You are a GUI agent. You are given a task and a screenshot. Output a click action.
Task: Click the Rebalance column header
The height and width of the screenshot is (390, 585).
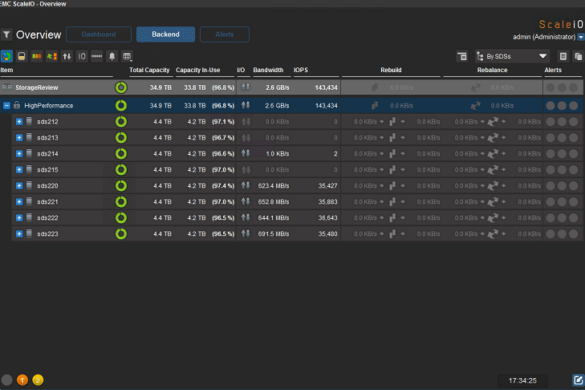tap(492, 70)
